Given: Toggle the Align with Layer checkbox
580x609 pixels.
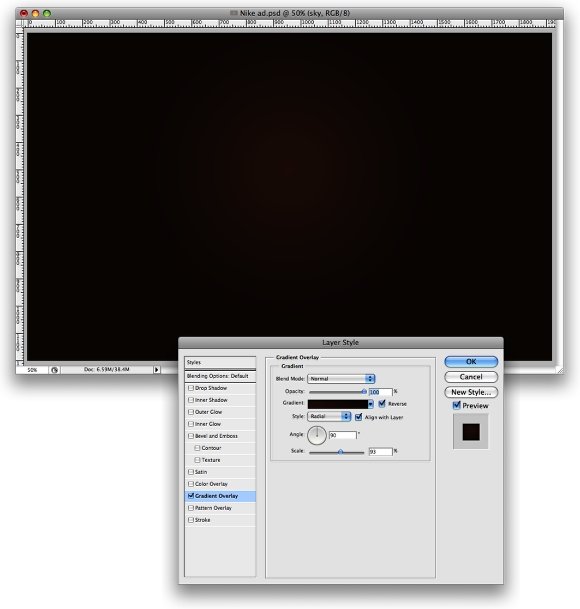Looking at the screenshot, I should (x=359, y=417).
